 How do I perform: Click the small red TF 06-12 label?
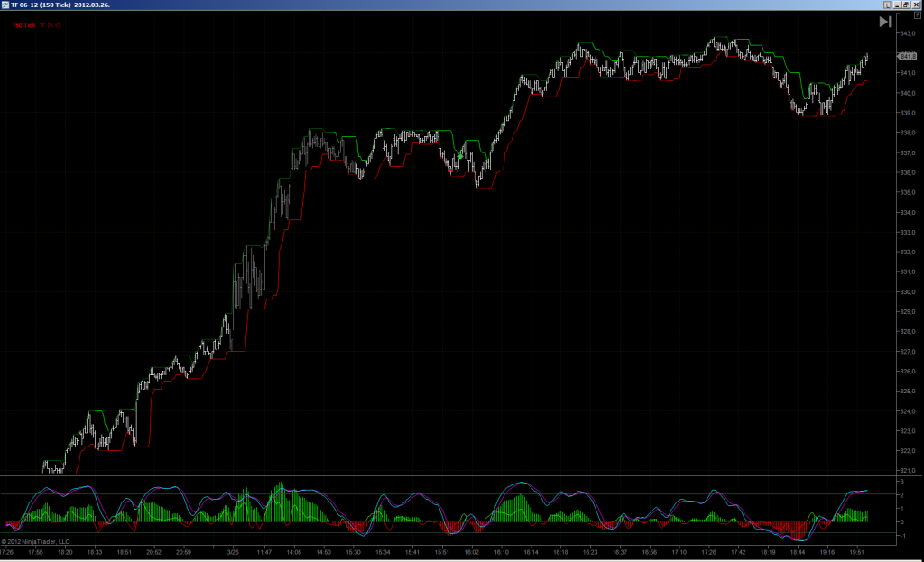[51, 25]
